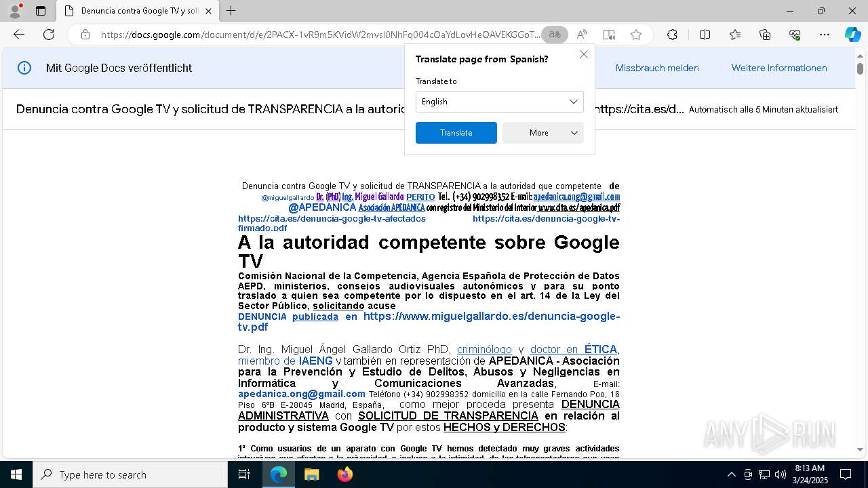Screen dimensions: 868x488
Task: Open the Extensions menu
Action: coord(672,35)
